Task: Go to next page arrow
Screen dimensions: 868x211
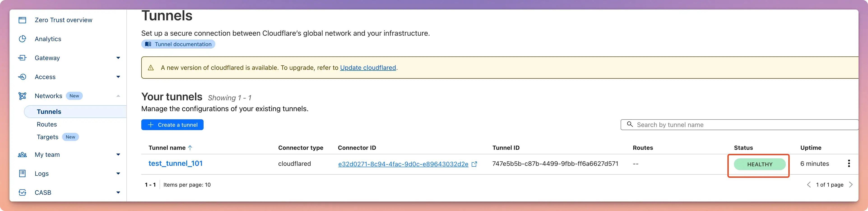Action: tap(851, 184)
